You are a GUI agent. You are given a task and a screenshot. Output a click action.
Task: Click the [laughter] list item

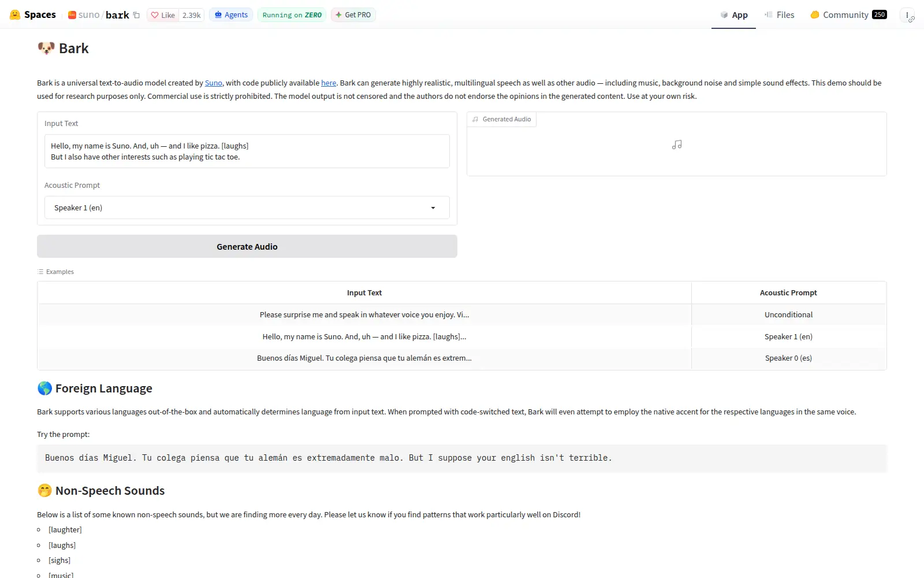pos(65,530)
